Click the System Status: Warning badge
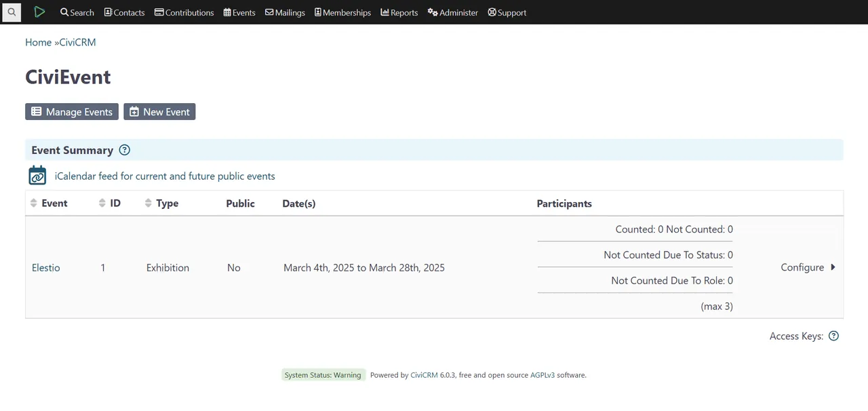Image resolution: width=868 pixels, height=411 pixels. pyautogui.click(x=323, y=375)
